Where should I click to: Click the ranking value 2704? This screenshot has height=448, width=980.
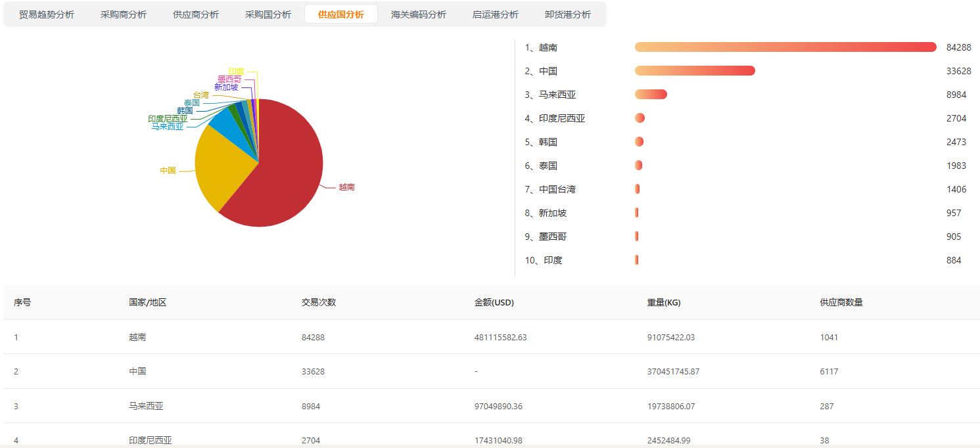(x=956, y=118)
